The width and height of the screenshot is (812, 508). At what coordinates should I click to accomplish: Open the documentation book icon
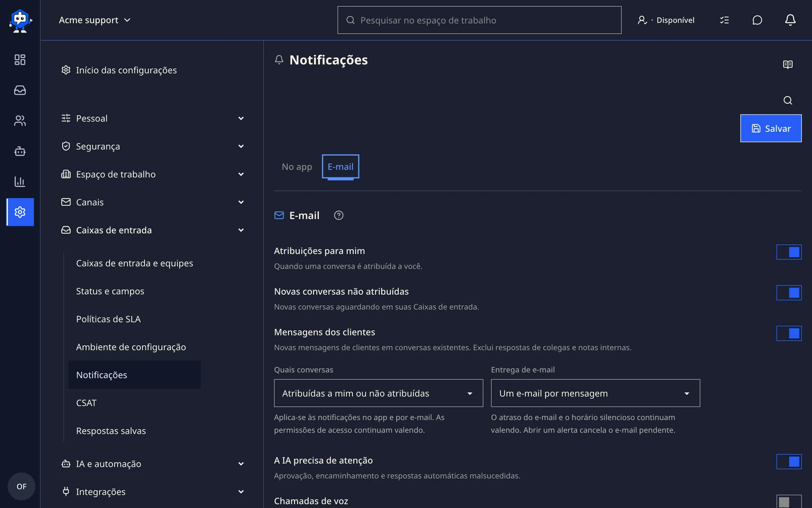tap(788, 65)
